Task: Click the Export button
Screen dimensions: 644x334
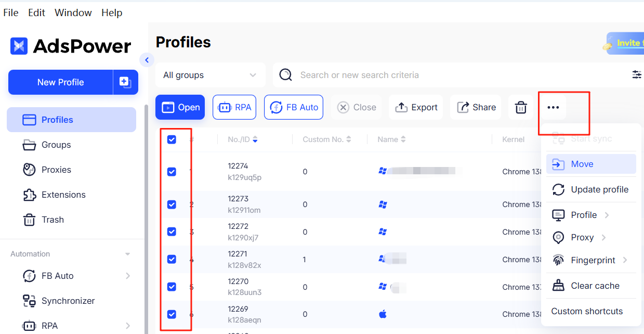Action: click(x=416, y=107)
